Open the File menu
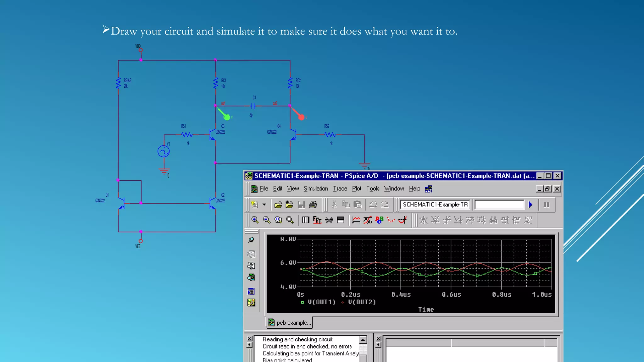The height and width of the screenshot is (362, 644). 264,189
